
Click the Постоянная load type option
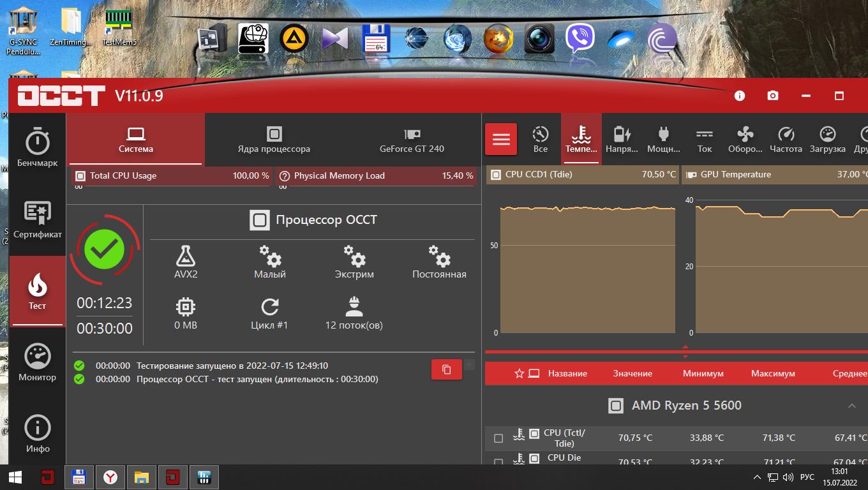coord(439,262)
